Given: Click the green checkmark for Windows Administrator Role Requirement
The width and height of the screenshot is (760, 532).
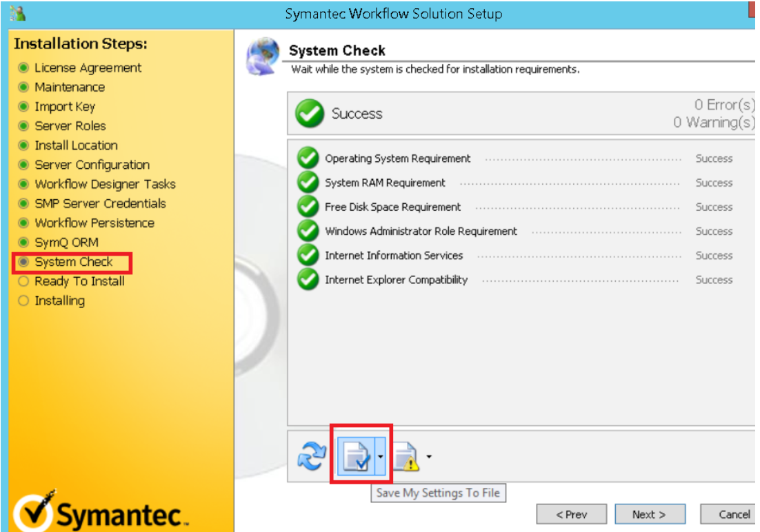Looking at the screenshot, I should point(308,231).
